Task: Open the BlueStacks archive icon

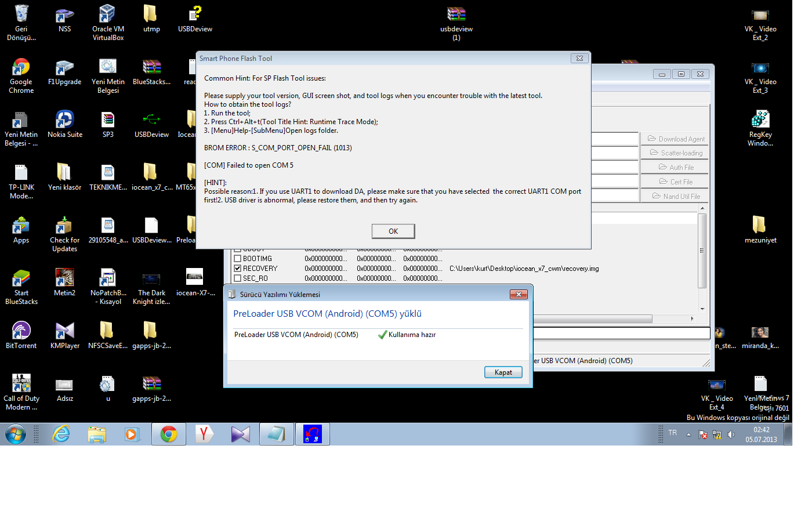Action: (x=151, y=72)
